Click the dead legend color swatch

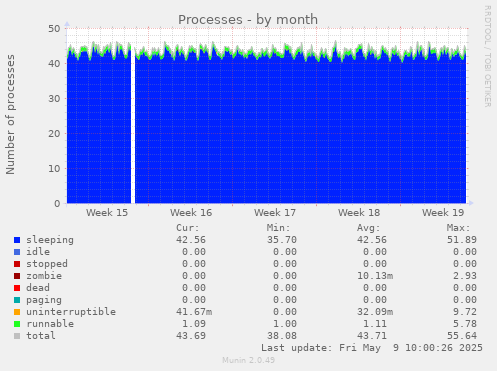click(17, 288)
